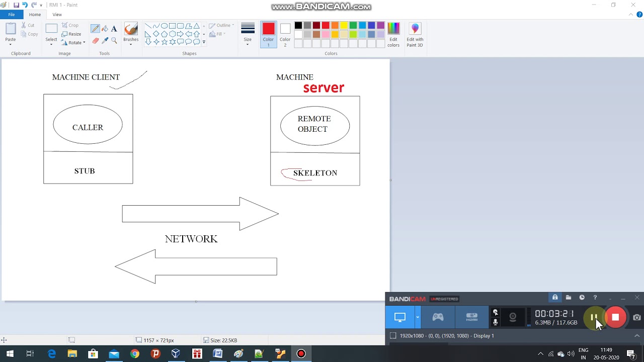Click the Undo arrow in title bar
This screenshot has width=644, height=362.
coord(25,5)
